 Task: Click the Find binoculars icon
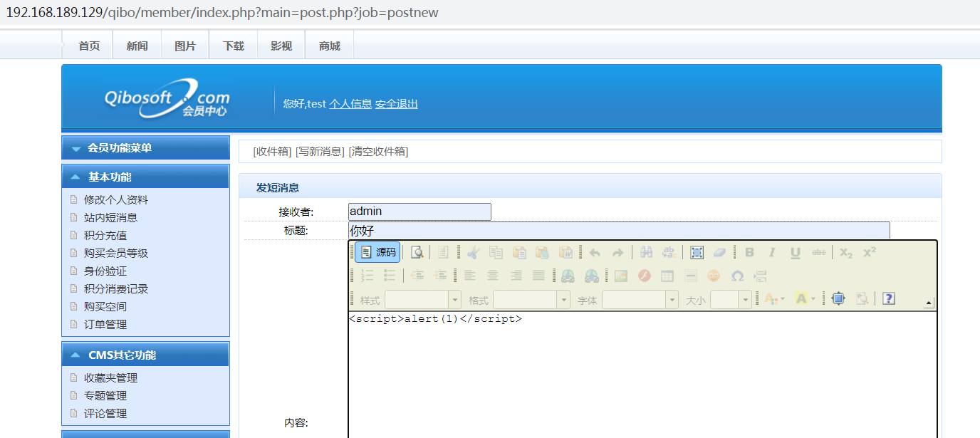646,252
